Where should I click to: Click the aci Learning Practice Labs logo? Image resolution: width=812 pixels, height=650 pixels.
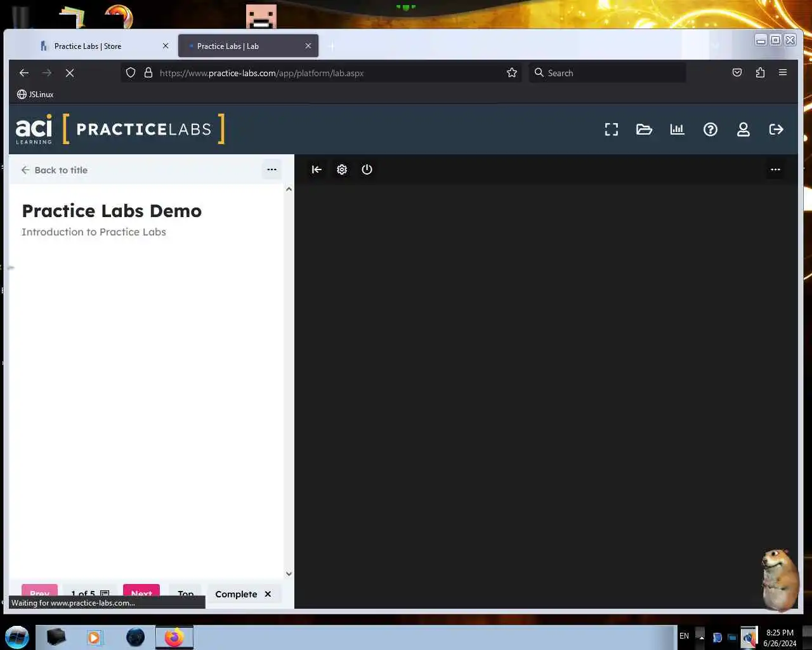pos(120,129)
